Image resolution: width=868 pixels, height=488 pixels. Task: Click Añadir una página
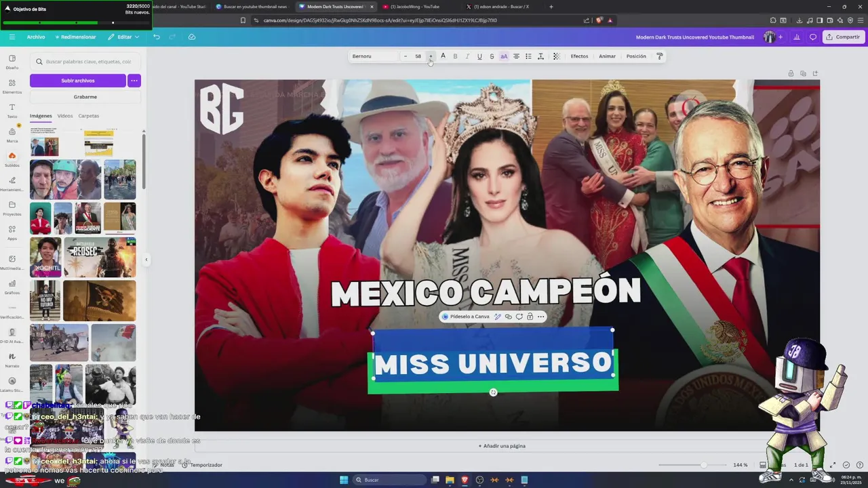pyautogui.click(x=502, y=446)
